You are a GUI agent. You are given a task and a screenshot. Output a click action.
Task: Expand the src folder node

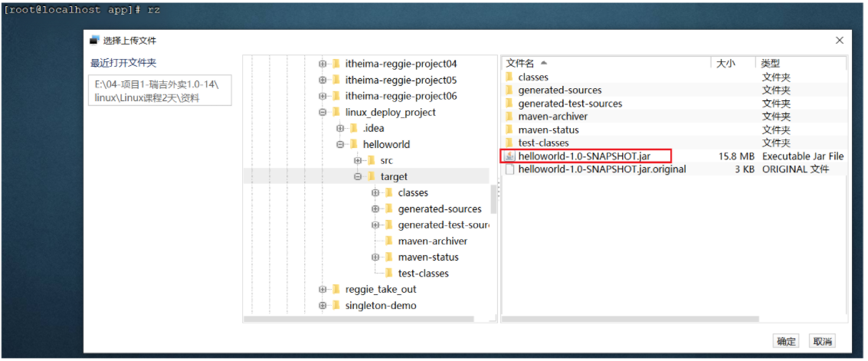click(x=358, y=160)
